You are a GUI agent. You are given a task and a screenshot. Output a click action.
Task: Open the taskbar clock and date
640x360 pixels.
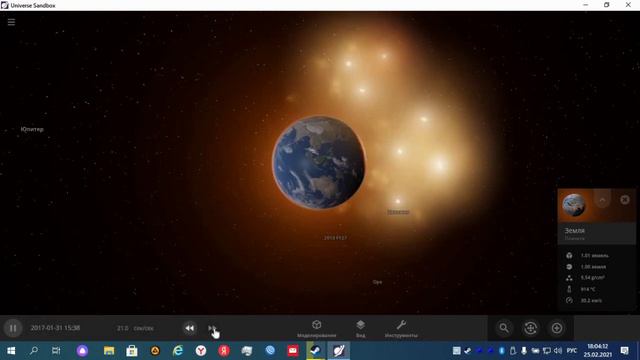pyautogui.click(x=598, y=351)
